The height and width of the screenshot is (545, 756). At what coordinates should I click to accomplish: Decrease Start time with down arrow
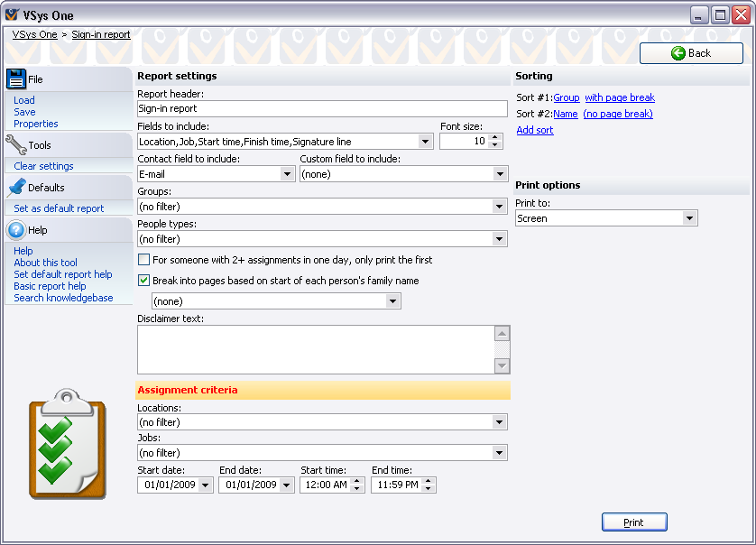(x=356, y=488)
